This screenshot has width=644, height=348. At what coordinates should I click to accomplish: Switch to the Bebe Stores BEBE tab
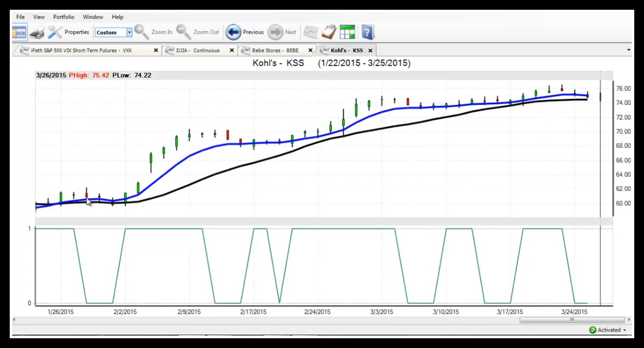point(276,50)
